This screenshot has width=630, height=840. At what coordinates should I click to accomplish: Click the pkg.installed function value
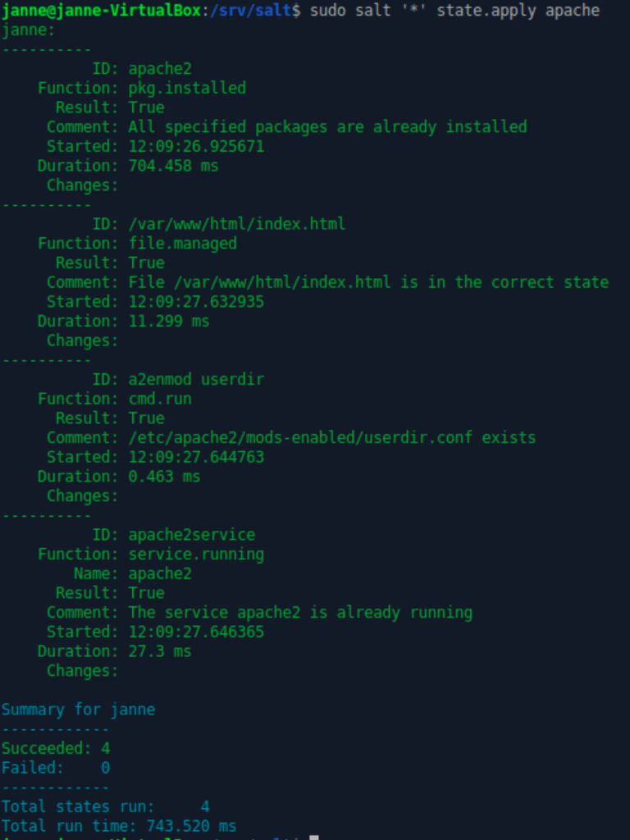click(x=186, y=88)
